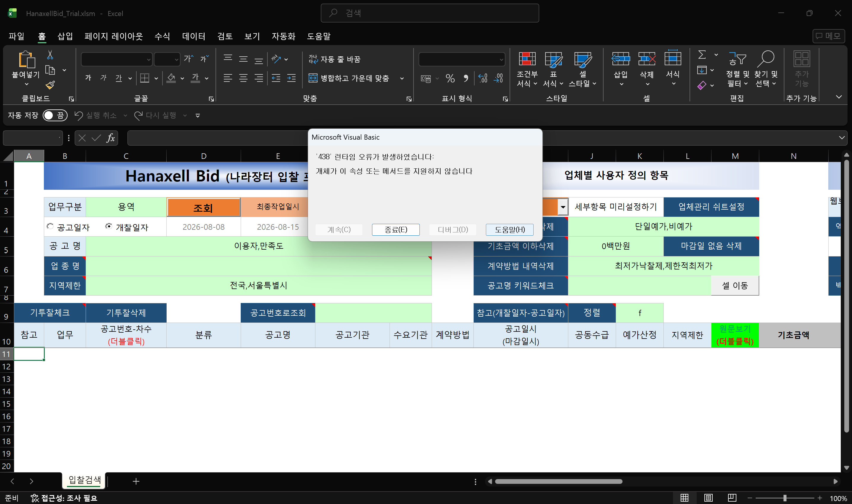The width and height of the screenshot is (852, 504).
Task: Adjust the zoom slider handle
Action: click(x=785, y=498)
